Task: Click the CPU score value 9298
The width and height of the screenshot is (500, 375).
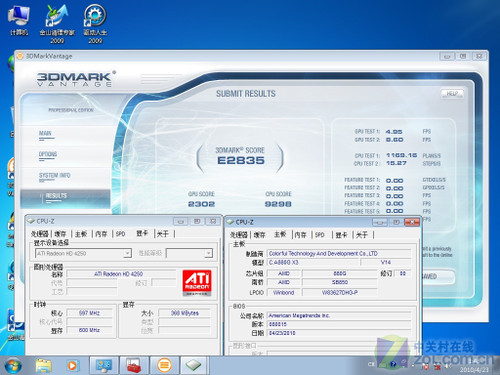Action: (x=278, y=204)
